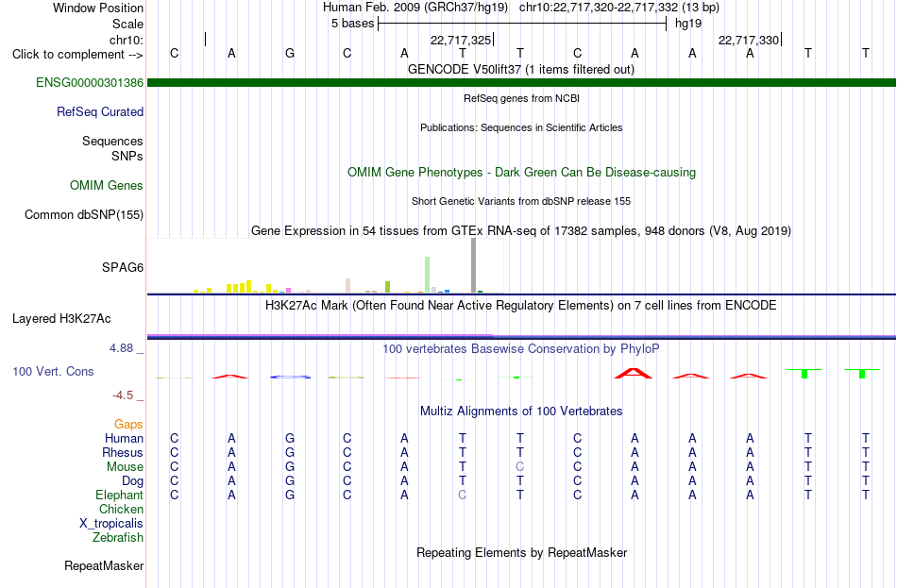Image resolution: width=897 pixels, height=588 pixels.
Task: Click the 'H3K27Ac Mark' ENCODE track title
Action: [520, 306]
